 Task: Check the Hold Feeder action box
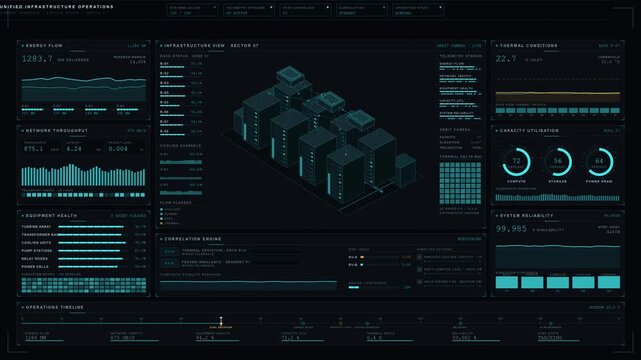[x=419, y=282]
